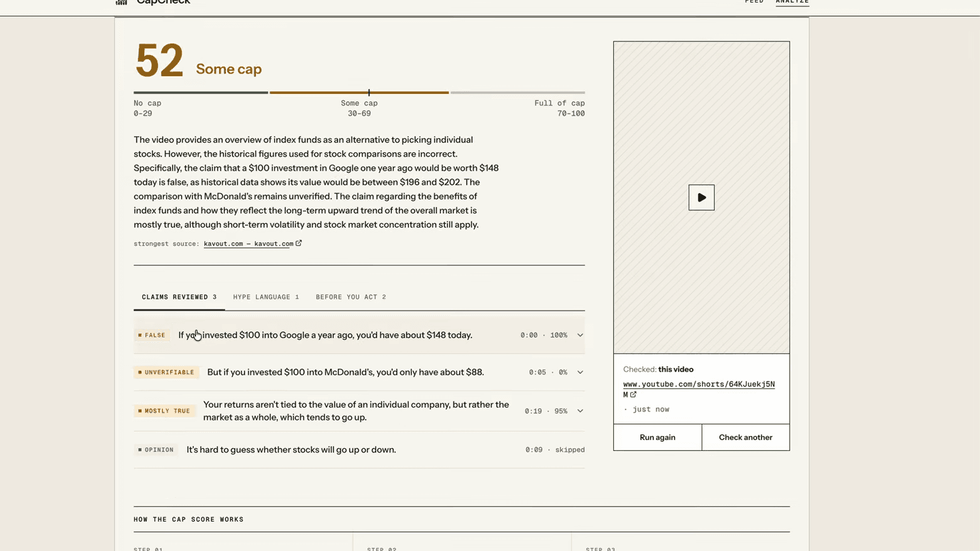Click the 0:19 · 95% timestamp
980x551 pixels.
pyautogui.click(x=546, y=411)
